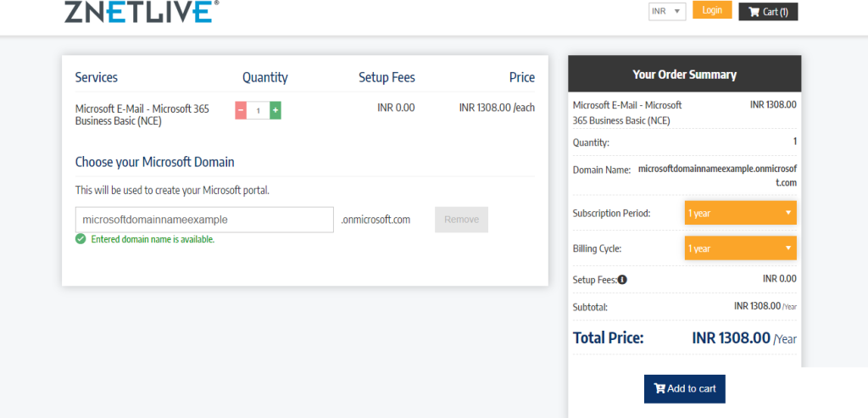Open the Billing Cycle dropdown

point(740,248)
